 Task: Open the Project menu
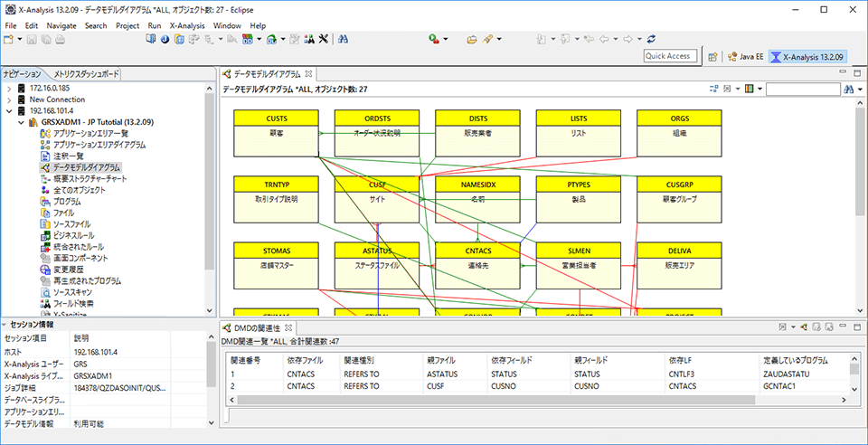(x=127, y=25)
